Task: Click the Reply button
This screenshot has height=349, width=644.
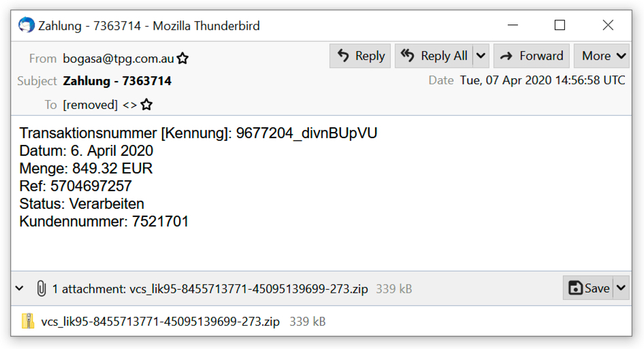Action: coord(361,56)
